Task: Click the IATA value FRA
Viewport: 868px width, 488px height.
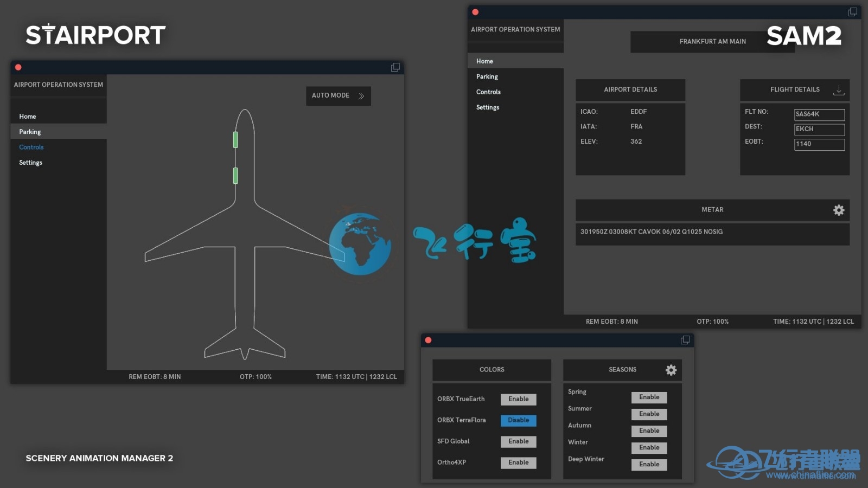Action: tap(636, 127)
